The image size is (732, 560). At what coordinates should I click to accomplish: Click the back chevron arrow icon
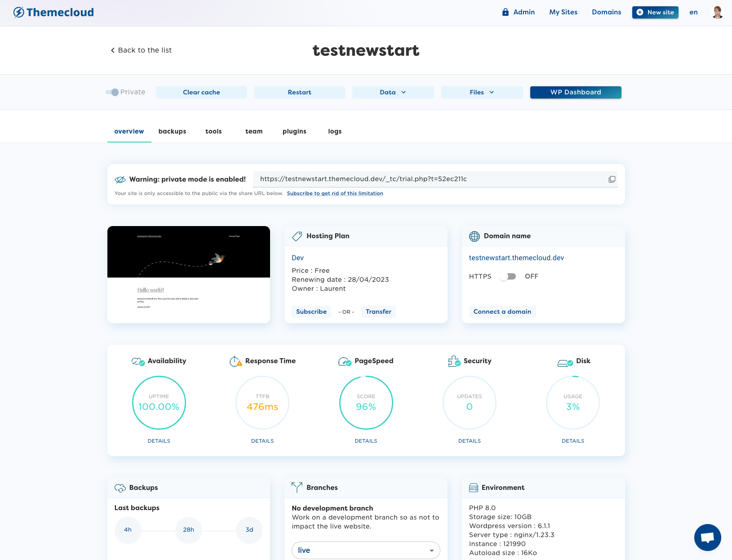pos(113,50)
